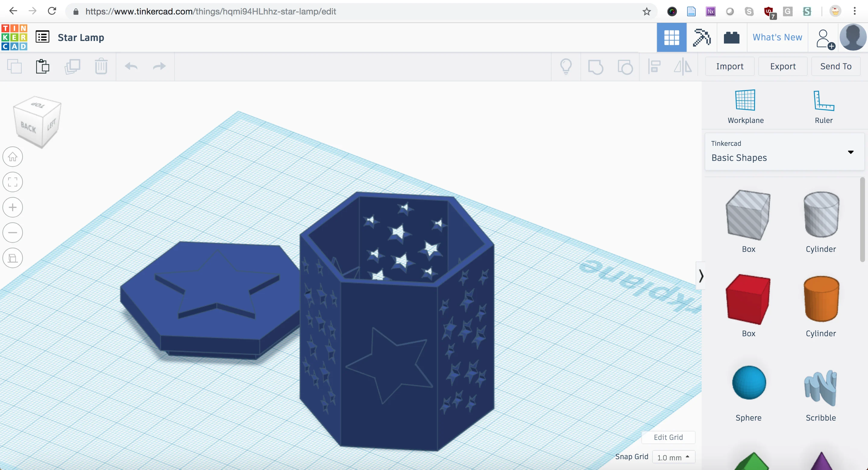Click the OneNote clipper extension icon
Screen dimensions: 868x470
tap(711, 11)
